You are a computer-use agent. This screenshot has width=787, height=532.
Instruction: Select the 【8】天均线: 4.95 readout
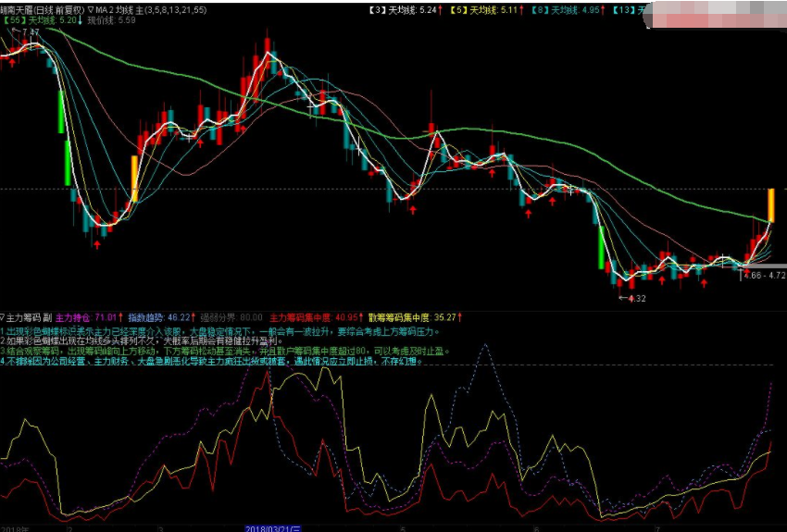568,9
